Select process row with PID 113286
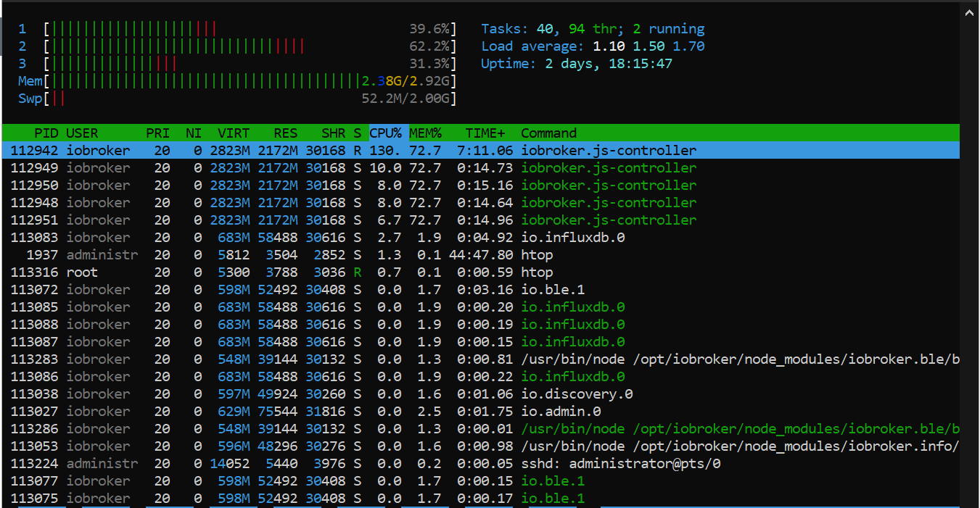Image resolution: width=980 pixels, height=508 pixels. (481, 429)
